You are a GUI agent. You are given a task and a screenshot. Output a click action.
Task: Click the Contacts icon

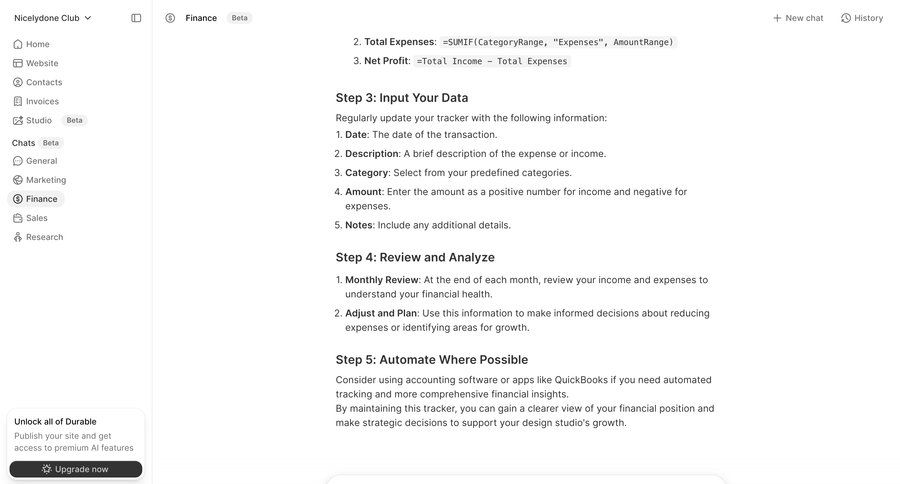click(x=18, y=82)
